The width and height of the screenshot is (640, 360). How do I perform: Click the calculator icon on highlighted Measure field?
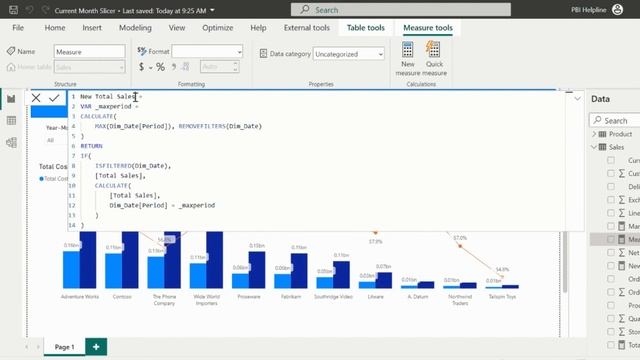tap(622, 239)
